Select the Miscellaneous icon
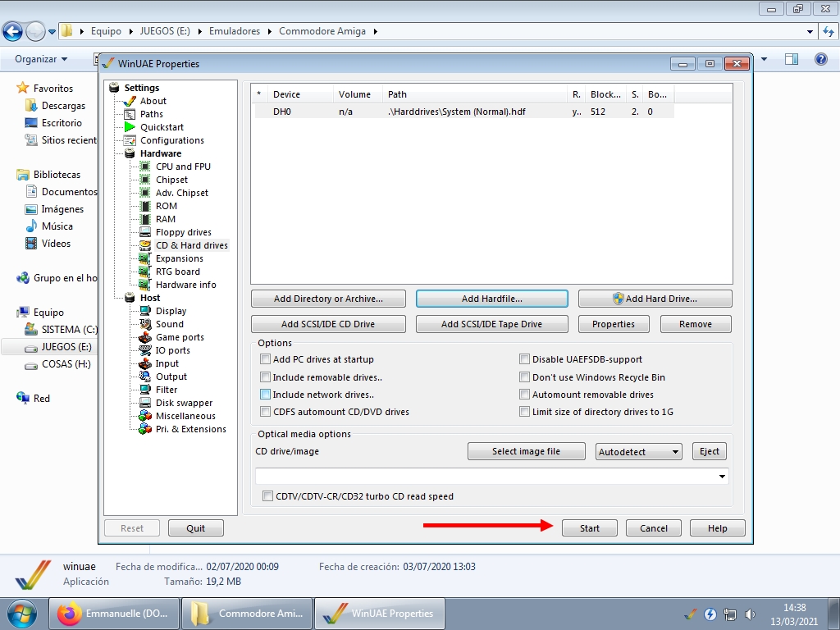Screen dimensions: 840x630 point(145,416)
